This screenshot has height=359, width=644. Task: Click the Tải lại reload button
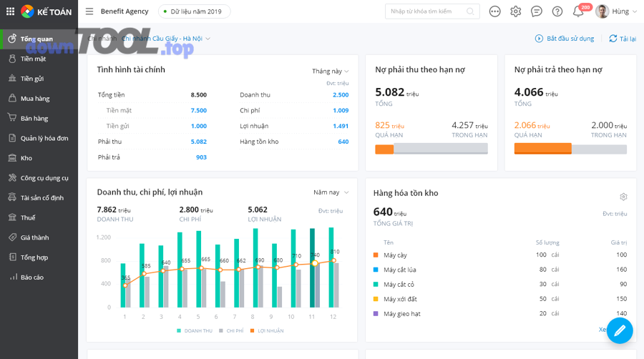pos(623,39)
